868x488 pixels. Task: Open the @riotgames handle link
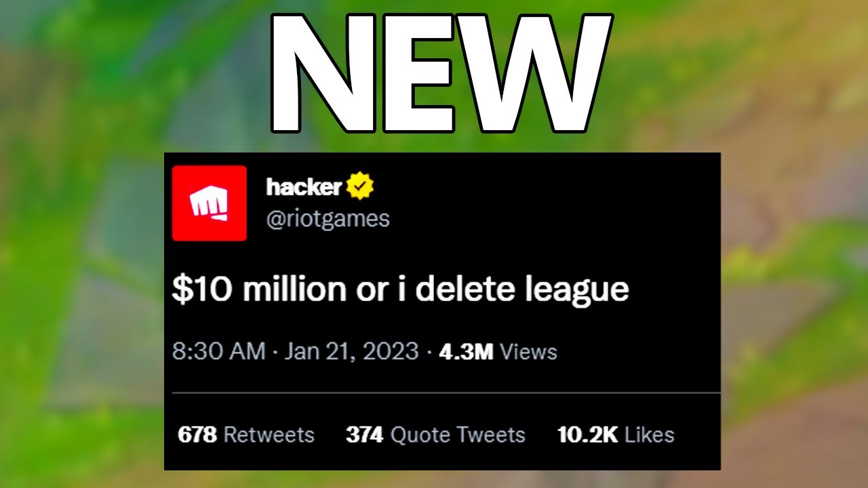tap(328, 219)
